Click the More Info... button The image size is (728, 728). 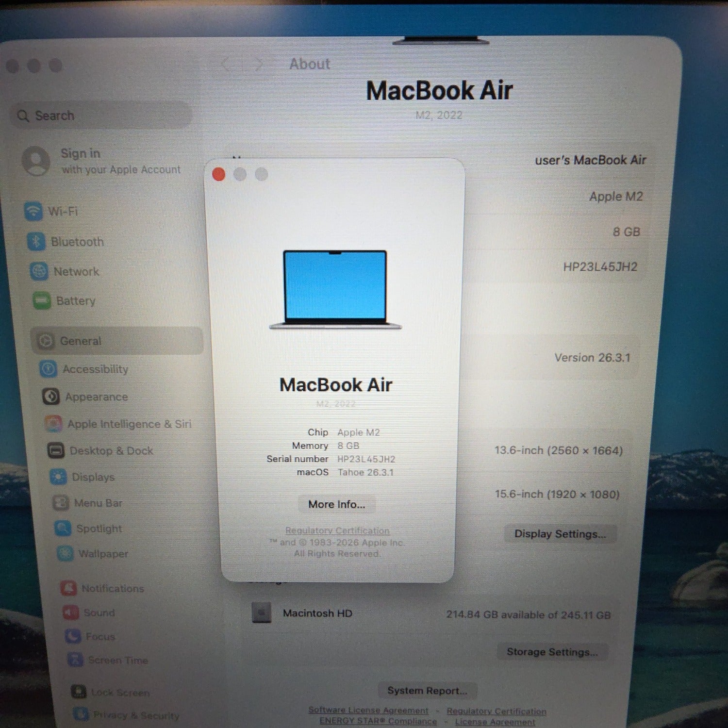[x=337, y=504]
